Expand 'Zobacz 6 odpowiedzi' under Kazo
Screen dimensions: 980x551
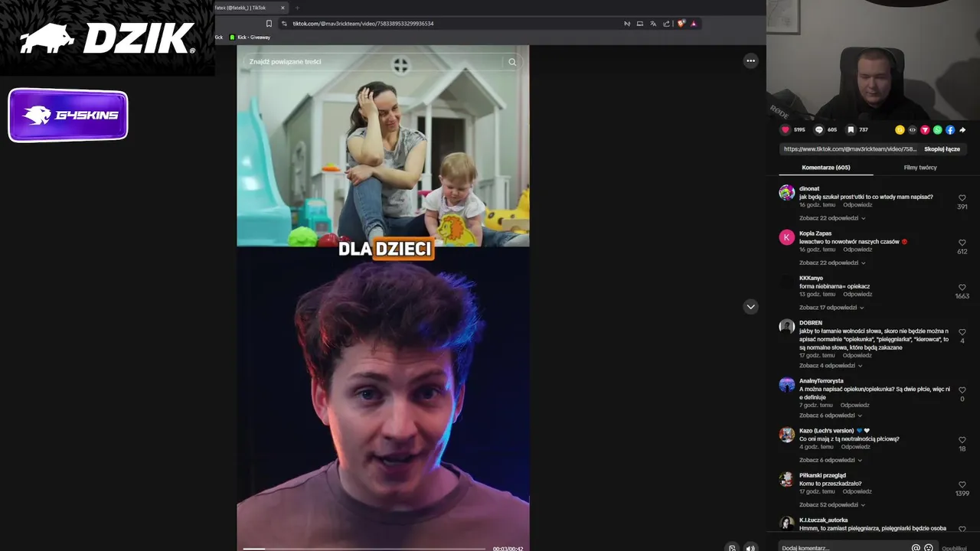coord(831,460)
